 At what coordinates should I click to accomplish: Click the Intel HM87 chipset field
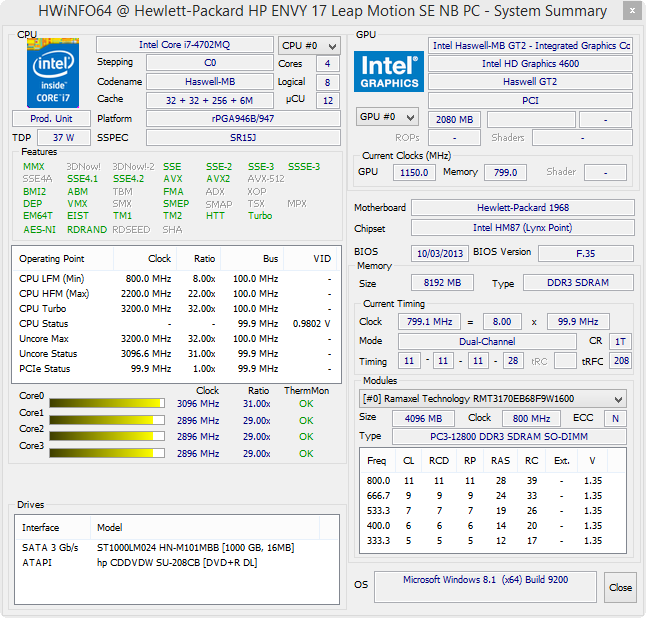[522, 228]
